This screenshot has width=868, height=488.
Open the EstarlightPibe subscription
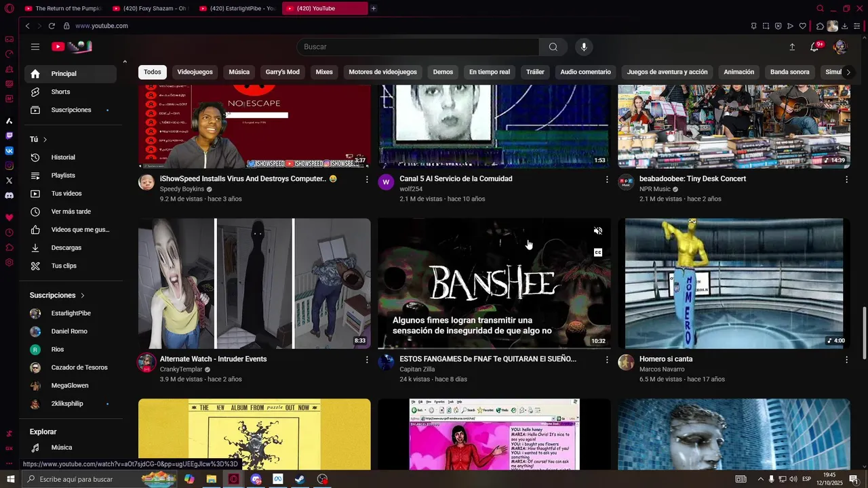(71, 313)
